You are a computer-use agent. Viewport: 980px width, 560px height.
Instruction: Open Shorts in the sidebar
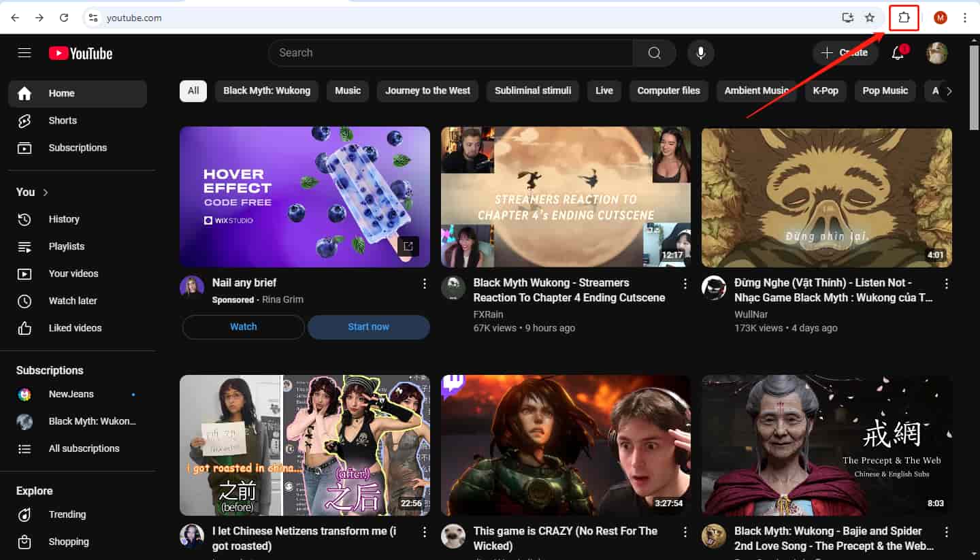(78, 120)
